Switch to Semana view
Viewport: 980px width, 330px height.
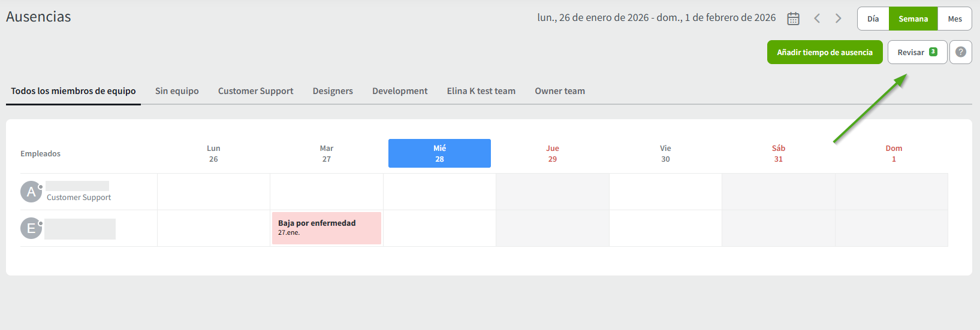tap(913, 19)
